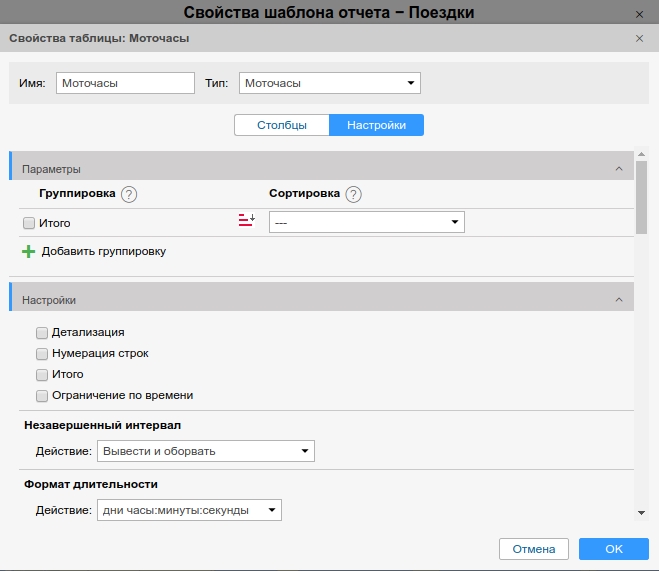Close the table properties dialog
The width and height of the screenshot is (659, 571).
point(640,38)
